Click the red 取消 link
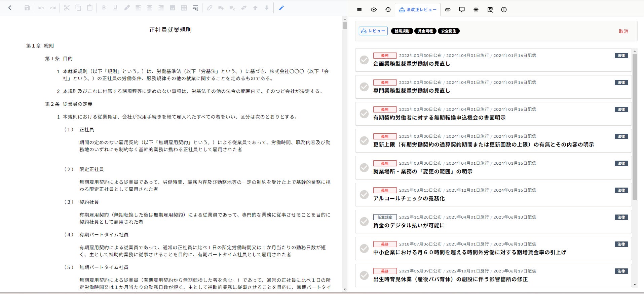The height and width of the screenshot is (294, 644). click(623, 31)
